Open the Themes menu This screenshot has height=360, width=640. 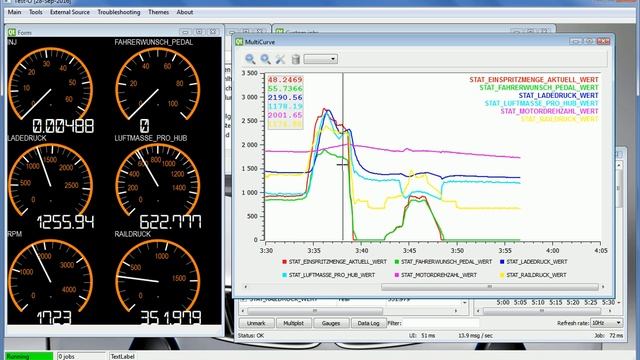(x=158, y=12)
